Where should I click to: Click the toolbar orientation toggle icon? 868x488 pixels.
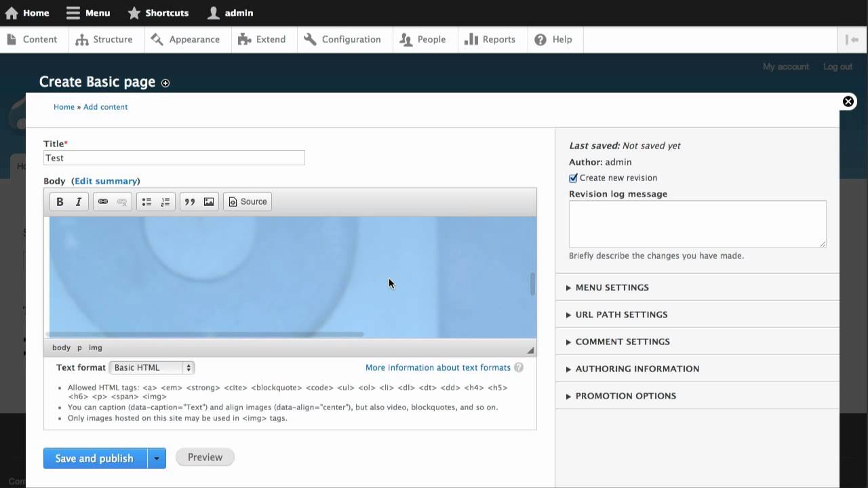852,39
